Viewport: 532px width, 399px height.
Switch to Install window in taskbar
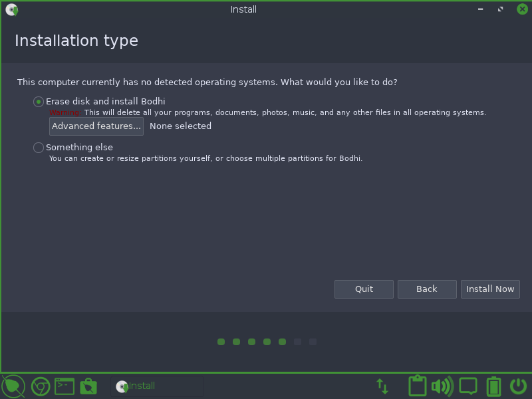(x=156, y=386)
